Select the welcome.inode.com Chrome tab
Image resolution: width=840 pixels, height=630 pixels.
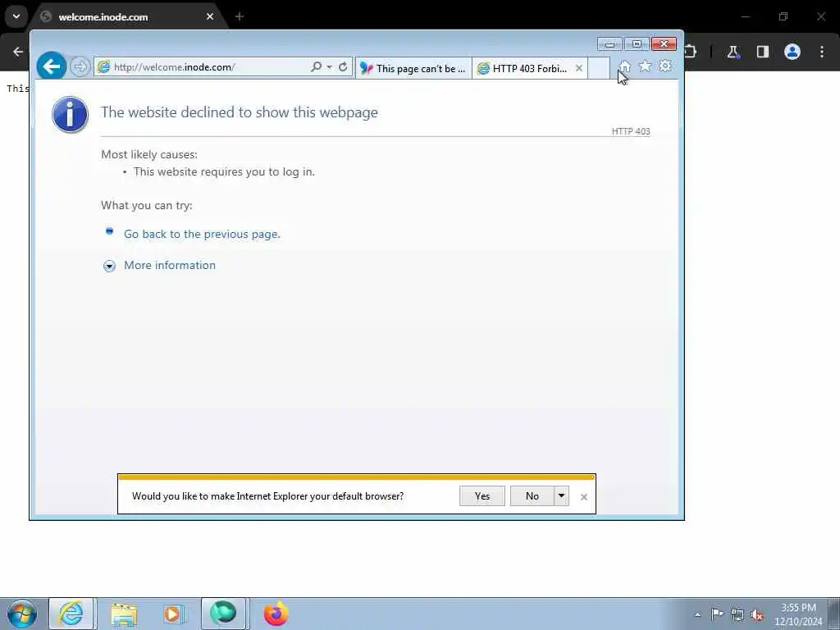click(x=127, y=17)
